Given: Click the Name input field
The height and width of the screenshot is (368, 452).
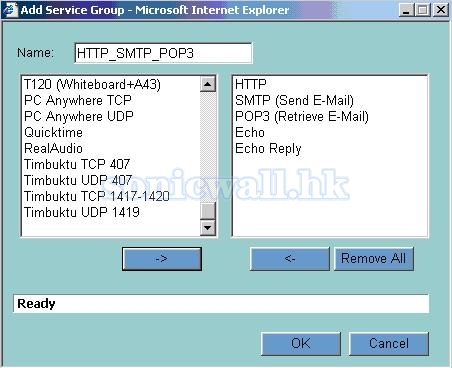Looking at the screenshot, I should click(x=163, y=53).
